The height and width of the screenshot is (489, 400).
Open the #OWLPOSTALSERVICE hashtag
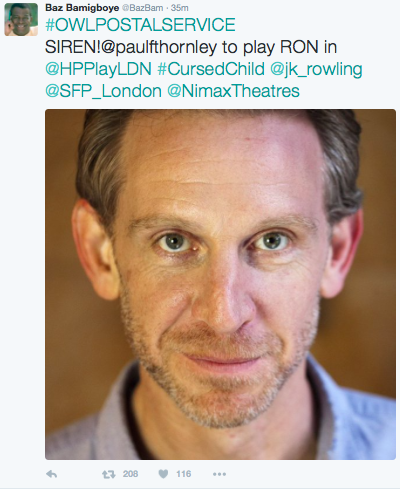coord(140,25)
